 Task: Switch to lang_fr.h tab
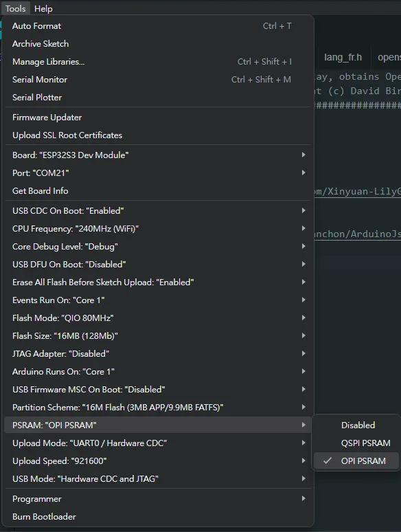coord(343,57)
